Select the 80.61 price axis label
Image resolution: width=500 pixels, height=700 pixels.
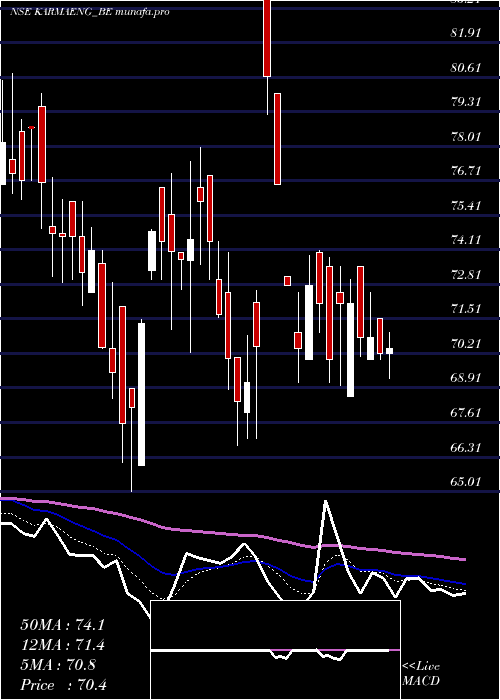coord(466,67)
